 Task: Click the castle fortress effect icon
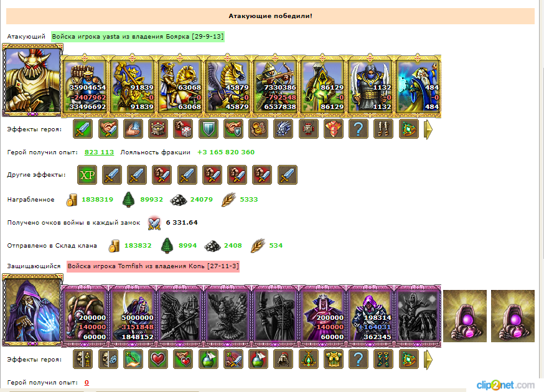coord(158,129)
